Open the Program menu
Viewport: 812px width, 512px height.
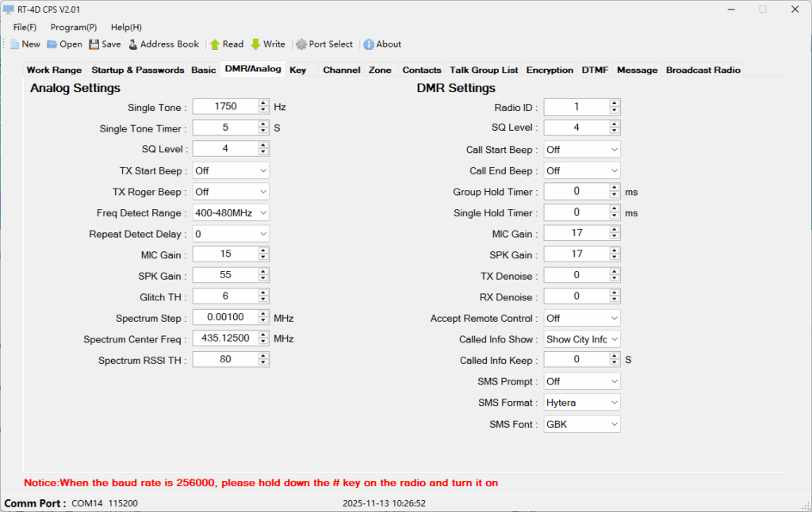[x=74, y=27]
